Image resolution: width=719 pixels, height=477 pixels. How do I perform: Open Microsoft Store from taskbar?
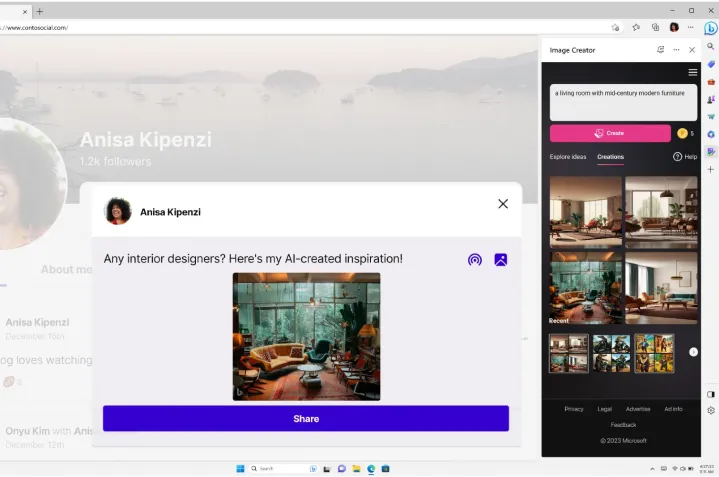click(386, 469)
